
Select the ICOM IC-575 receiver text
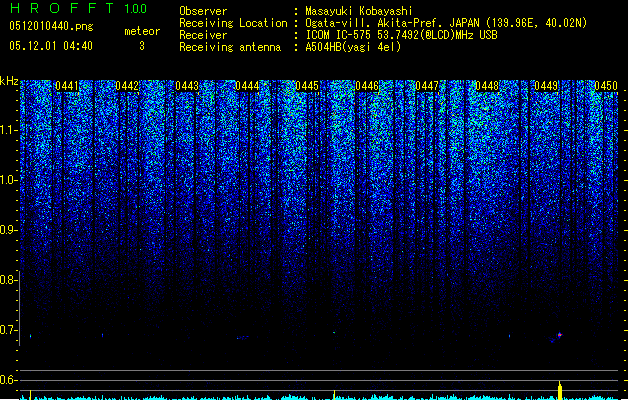click(401, 35)
